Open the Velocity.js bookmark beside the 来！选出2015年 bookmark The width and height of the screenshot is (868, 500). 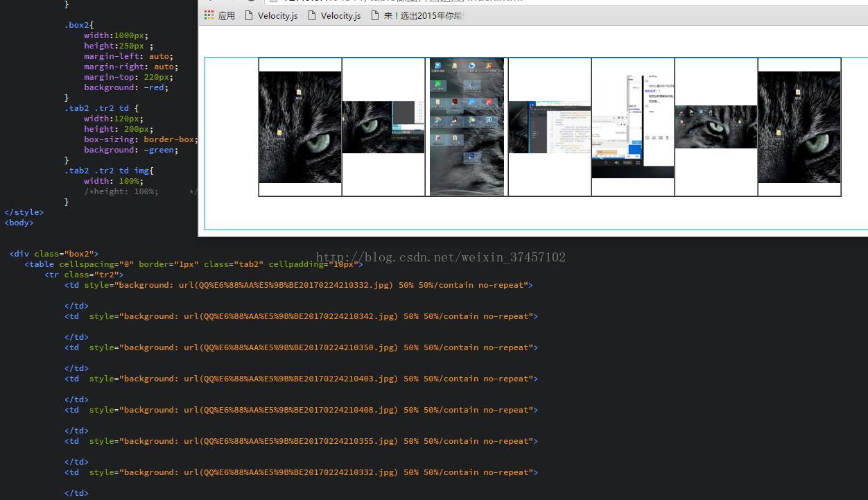click(x=334, y=15)
